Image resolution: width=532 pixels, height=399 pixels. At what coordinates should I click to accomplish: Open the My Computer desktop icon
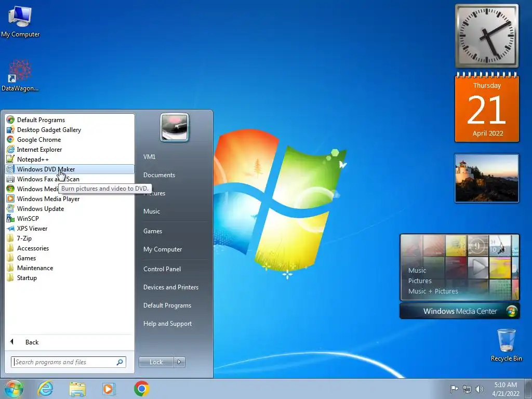pos(20,22)
